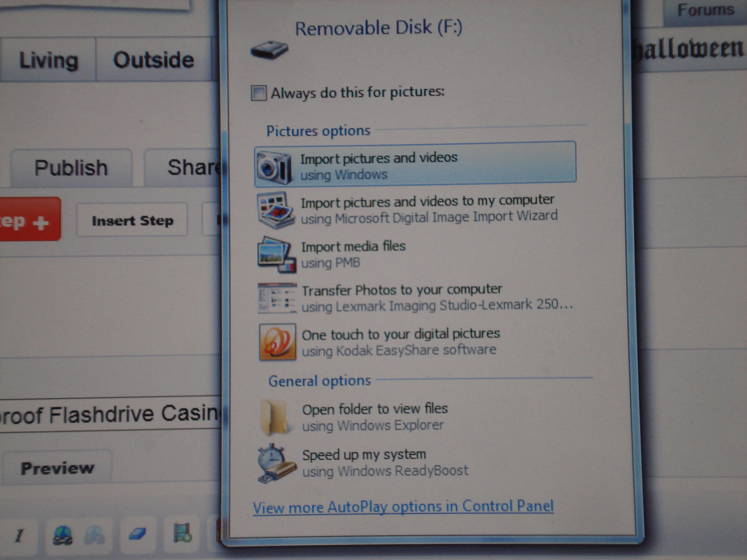Click the camera icon for Import using Windows

pos(274,168)
